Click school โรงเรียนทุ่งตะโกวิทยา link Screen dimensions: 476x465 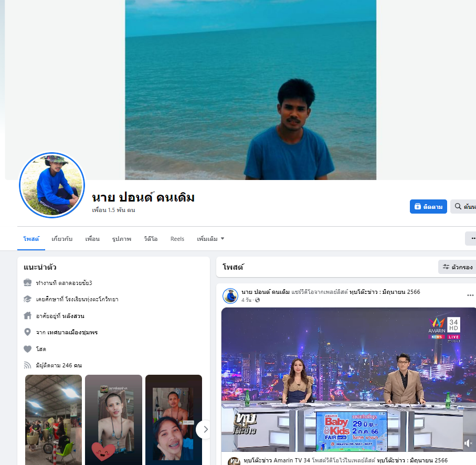[x=92, y=299]
